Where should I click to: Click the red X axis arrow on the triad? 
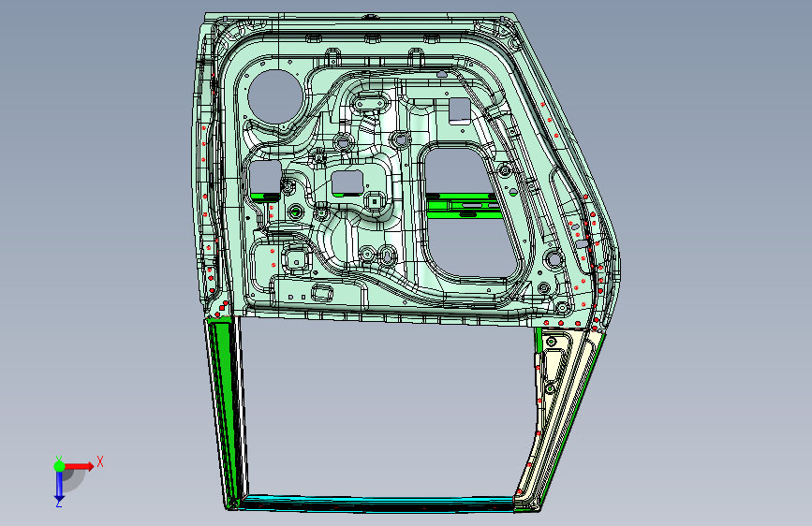tap(81, 466)
